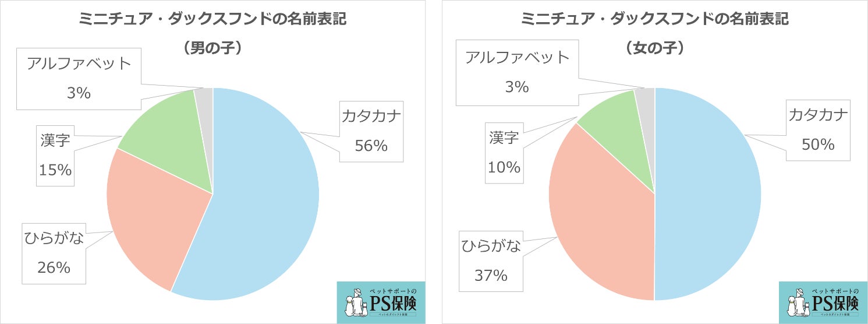Click the カタカナ 50% data label
The height and width of the screenshot is (324, 868).
[x=818, y=129]
